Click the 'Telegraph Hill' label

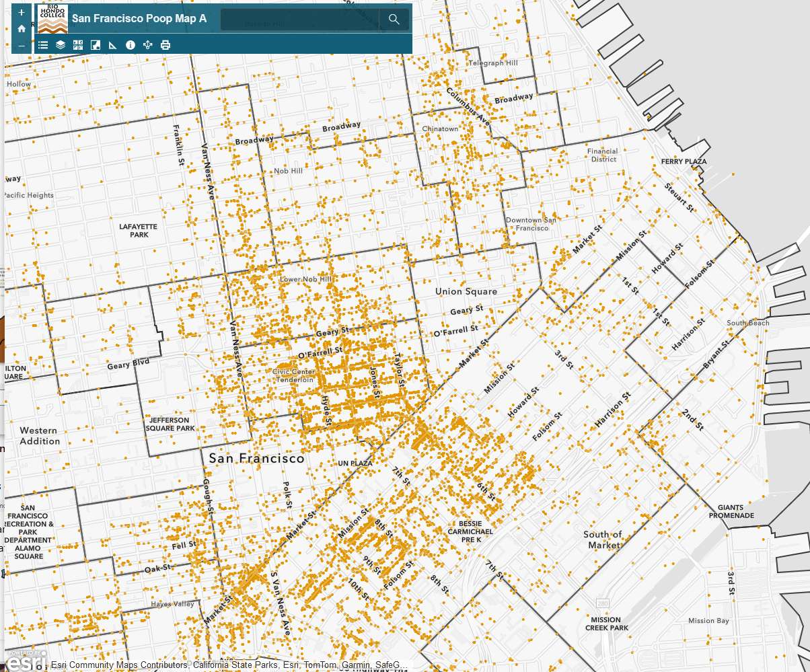coord(493,63)
